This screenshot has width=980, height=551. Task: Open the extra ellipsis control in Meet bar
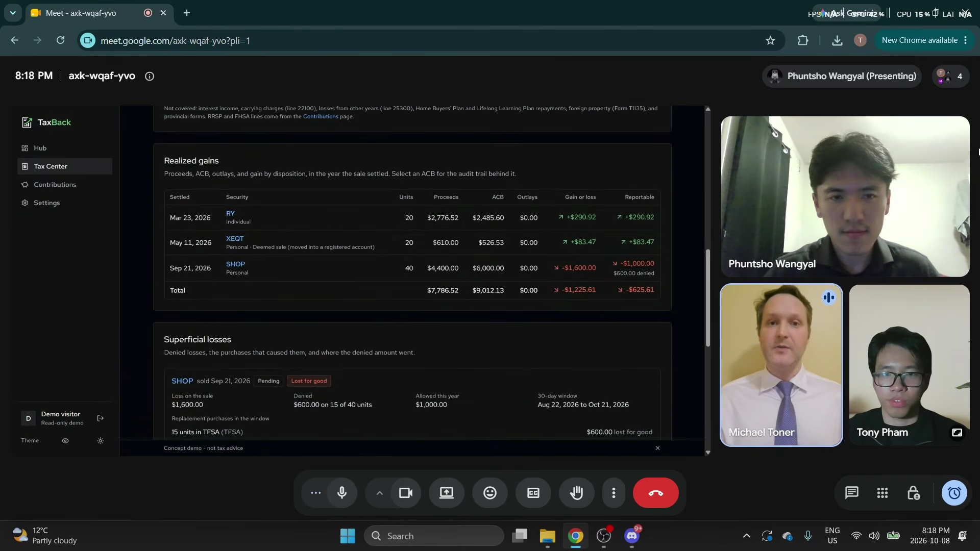tap(315, 493)
